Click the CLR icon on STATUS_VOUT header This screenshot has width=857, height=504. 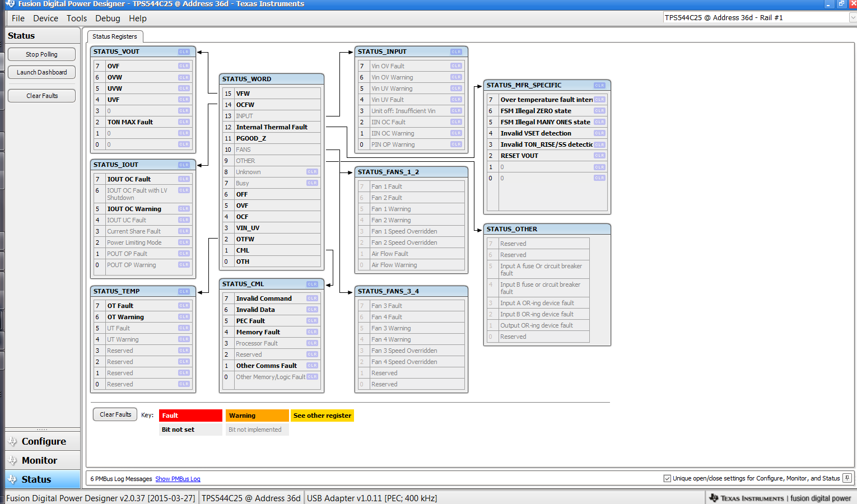[184, 52]
